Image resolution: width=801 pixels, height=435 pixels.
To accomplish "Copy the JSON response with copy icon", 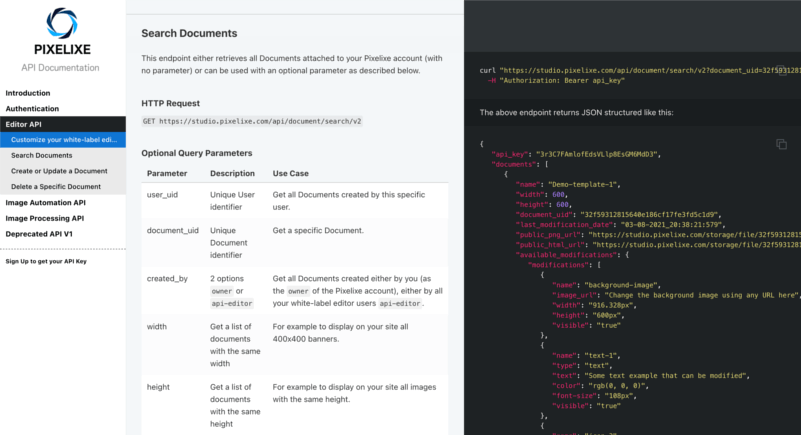I will tap(781, 144).
